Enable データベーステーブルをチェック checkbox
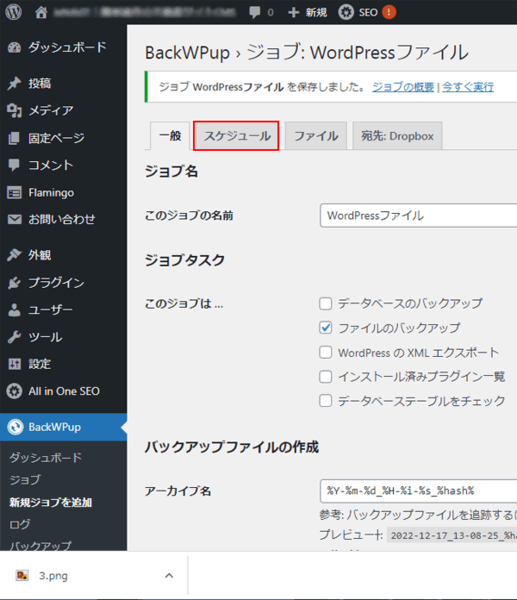 point(326,401)
